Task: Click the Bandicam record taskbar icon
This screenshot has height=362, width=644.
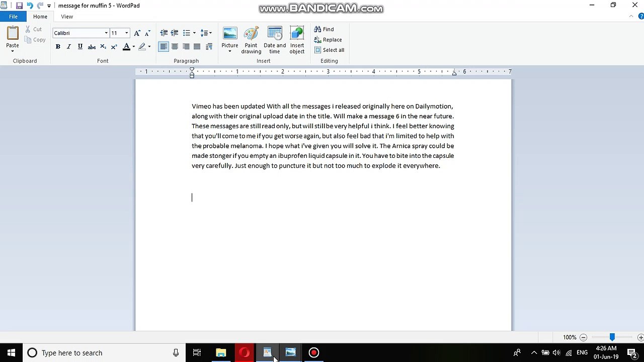Action: (313, 352)
